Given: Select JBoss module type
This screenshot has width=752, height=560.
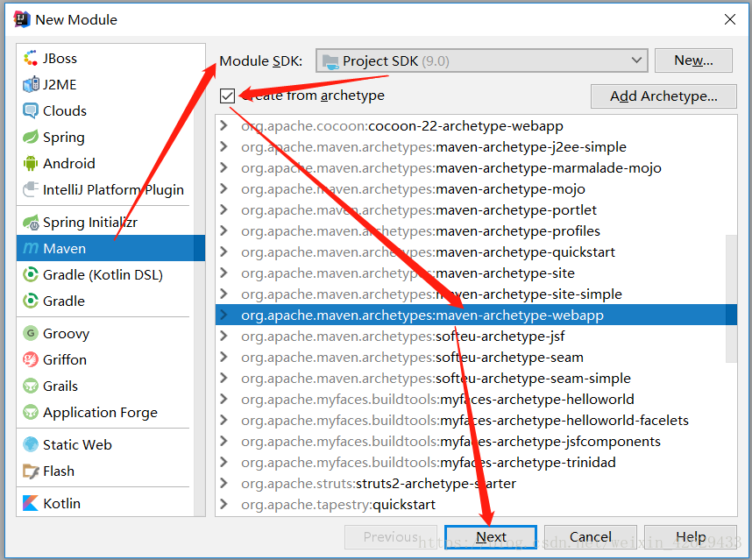Looking at the screenshot, I should (x=105, y=58).
